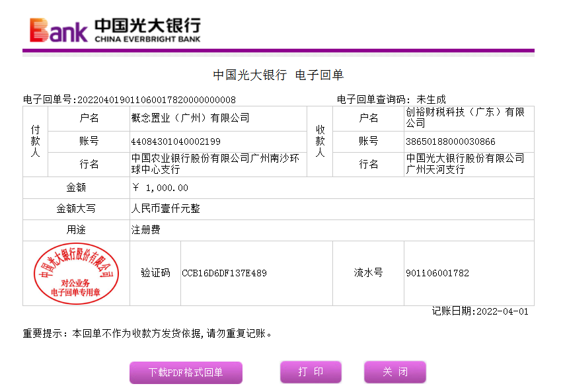This screenshot has width=563, height=392.
Task: Click the red 电子回单专用章 seal
Action: (76, 274)
